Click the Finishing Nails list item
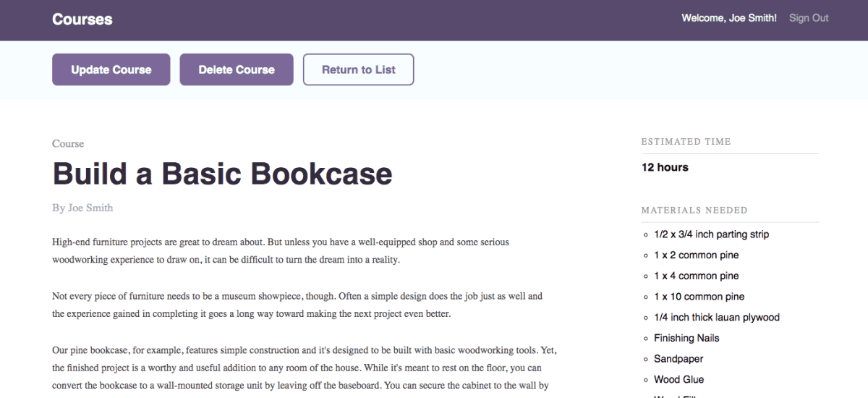The width and height of the screenshot is (868, 398). [686, 338]
